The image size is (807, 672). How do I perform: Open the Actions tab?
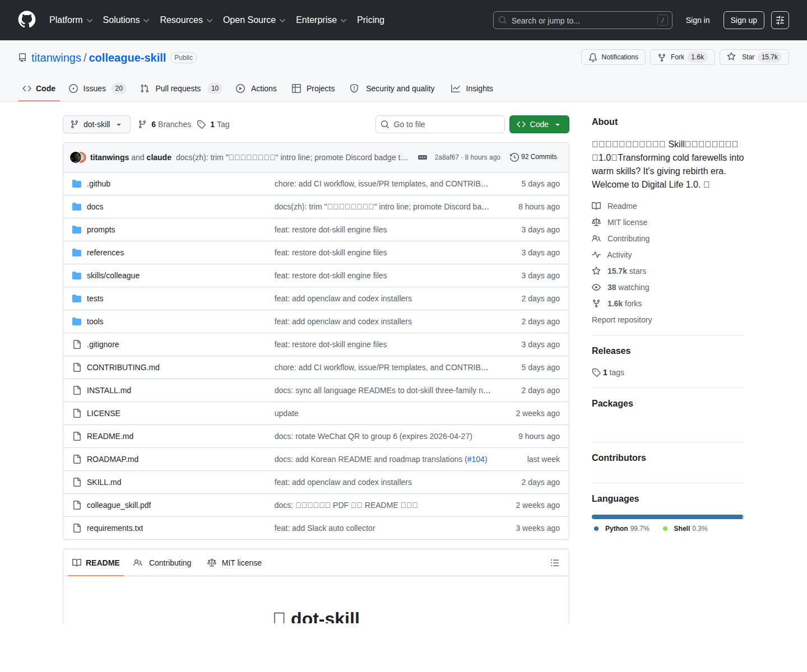257,88
